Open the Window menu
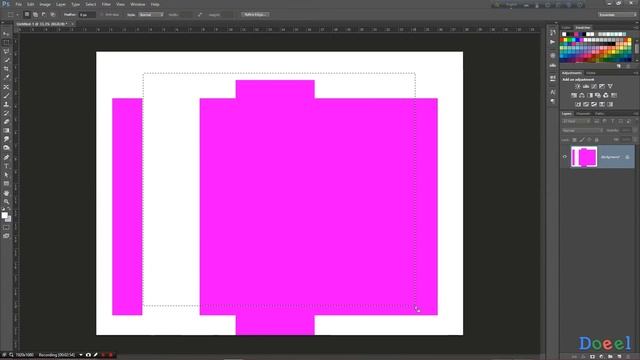Screen dimensions: 640x360 (138, 4)
